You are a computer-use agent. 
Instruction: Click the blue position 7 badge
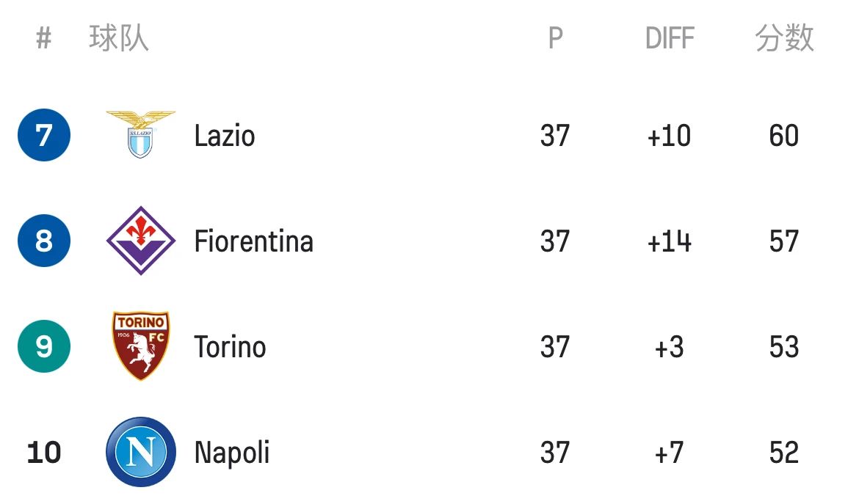coord(44,135)
